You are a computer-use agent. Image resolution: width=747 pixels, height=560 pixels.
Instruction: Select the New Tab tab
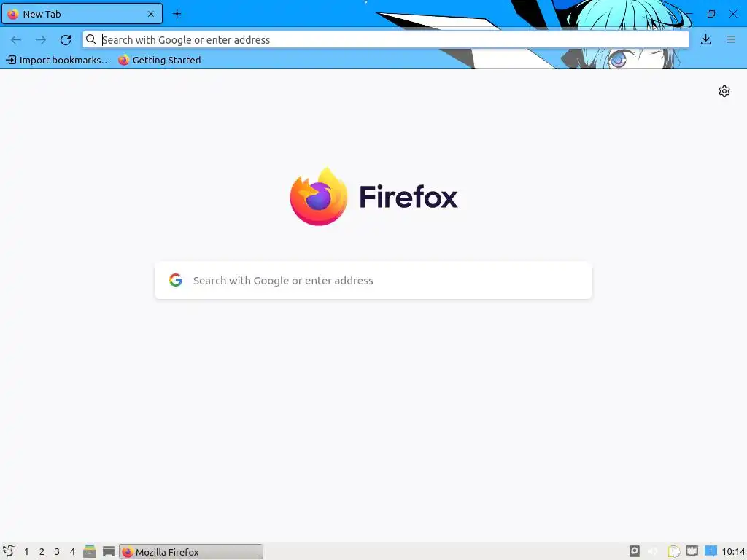click(x=82, y=14)
